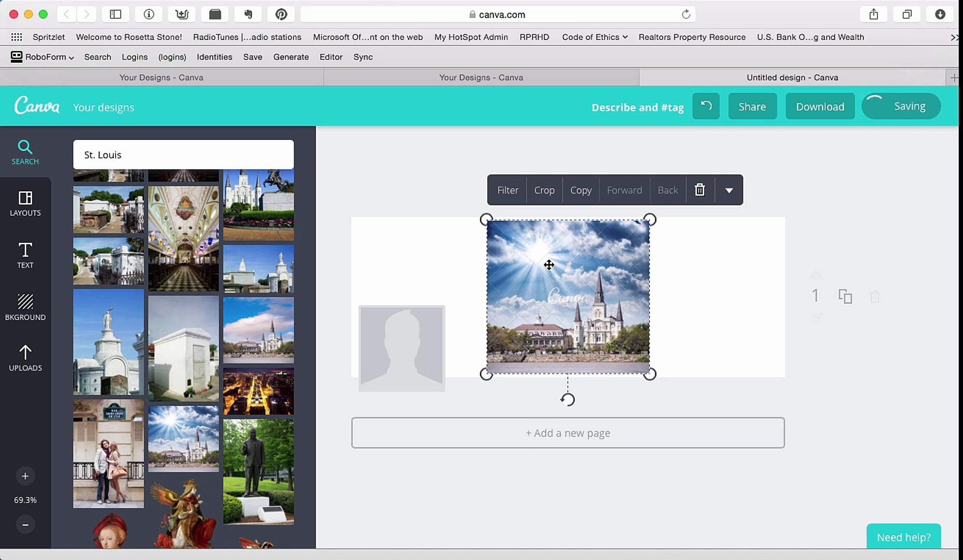Expand the RoboForm menu chevron
This screenshot has width=963, height=560.
pyautogui.click(x=71, y=57)
